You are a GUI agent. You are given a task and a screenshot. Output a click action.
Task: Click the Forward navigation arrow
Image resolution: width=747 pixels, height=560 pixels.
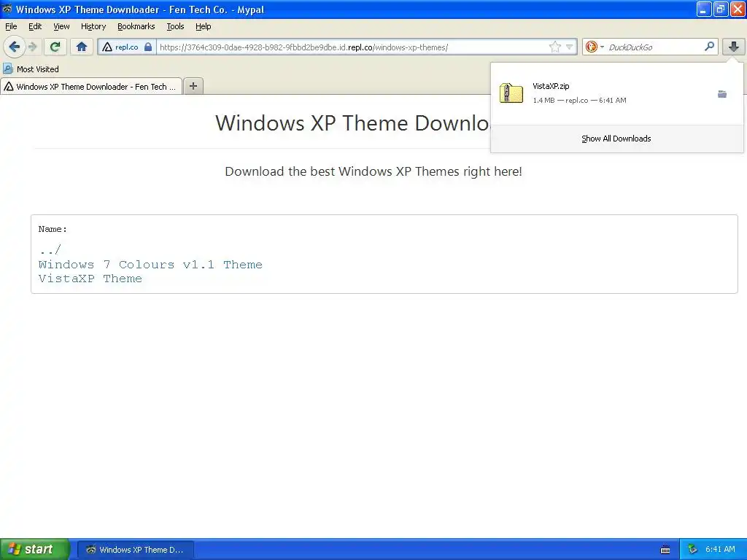(33, 47)
